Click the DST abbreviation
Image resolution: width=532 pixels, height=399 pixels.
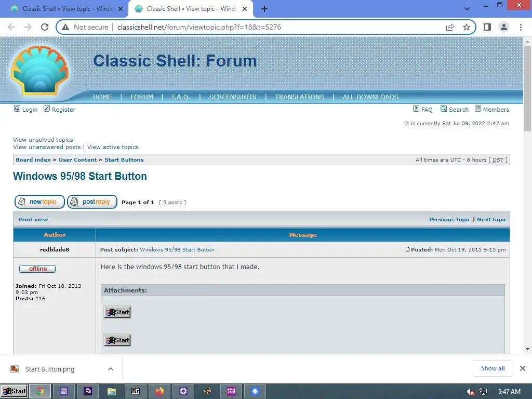[498, 160]
